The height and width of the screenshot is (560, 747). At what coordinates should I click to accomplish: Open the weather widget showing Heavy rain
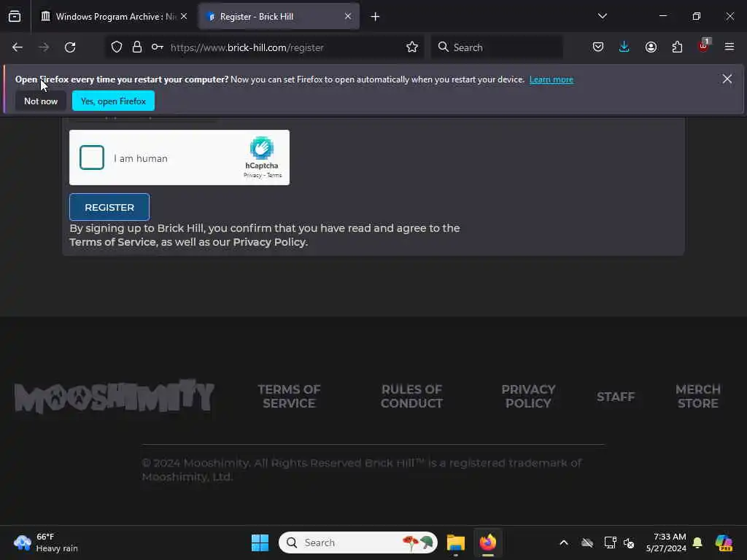46,542
